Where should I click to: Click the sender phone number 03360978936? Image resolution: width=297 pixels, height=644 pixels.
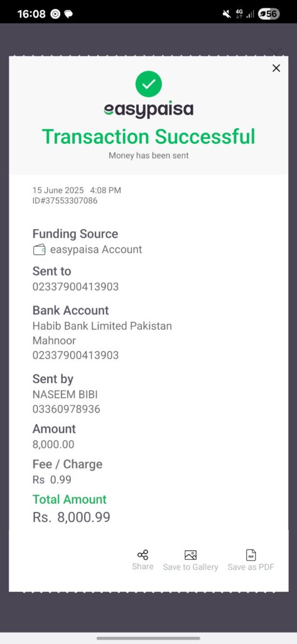pos(66,409)
